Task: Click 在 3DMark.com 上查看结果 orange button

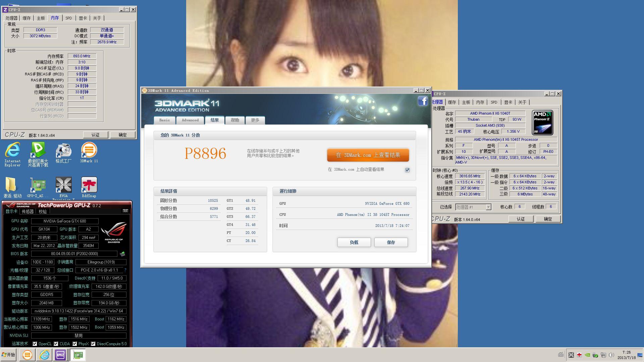Action: (368, 155)
